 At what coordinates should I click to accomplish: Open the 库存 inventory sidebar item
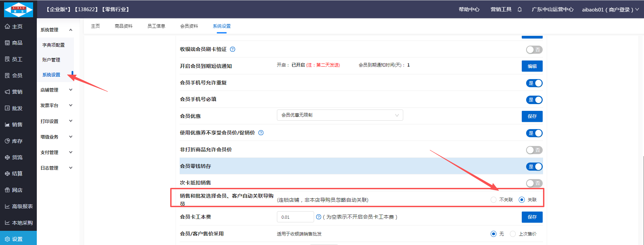[17, 141]
